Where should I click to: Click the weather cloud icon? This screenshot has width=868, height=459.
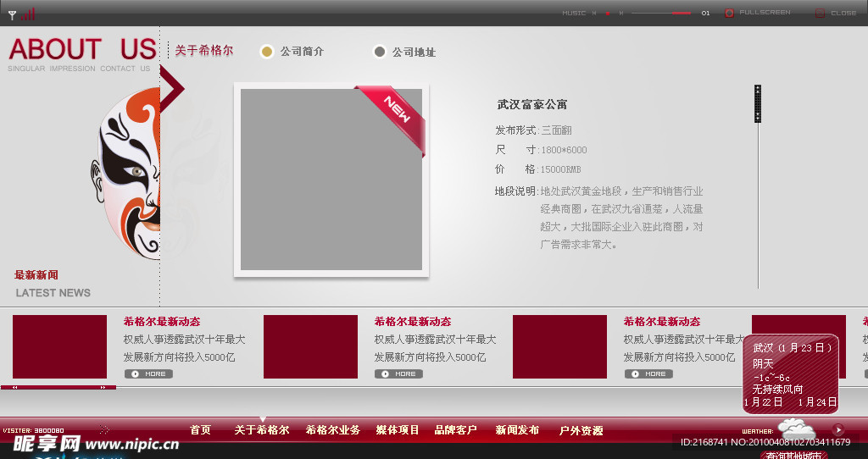point(797,429)
